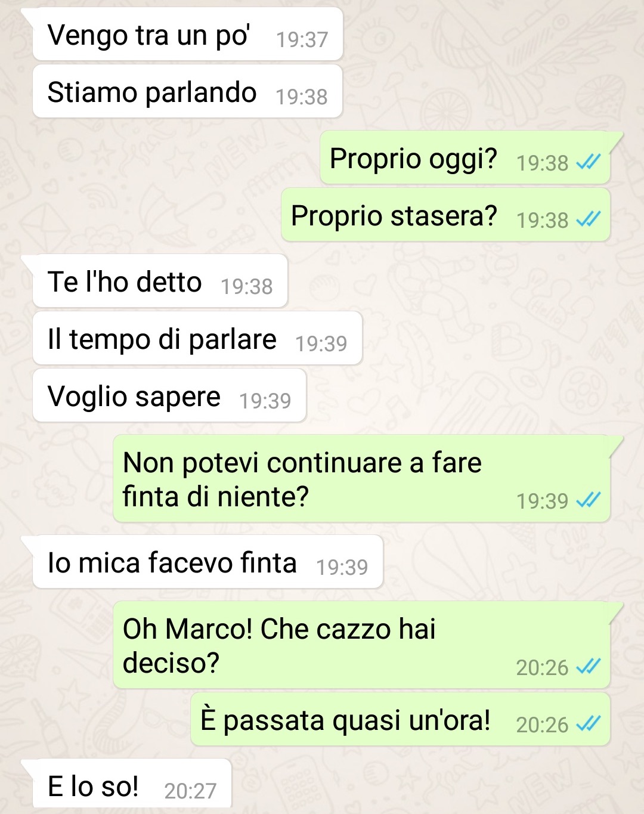Tap the "Il tempo di parlare" bubble
The image size is (644, 814).
point(197,339)
